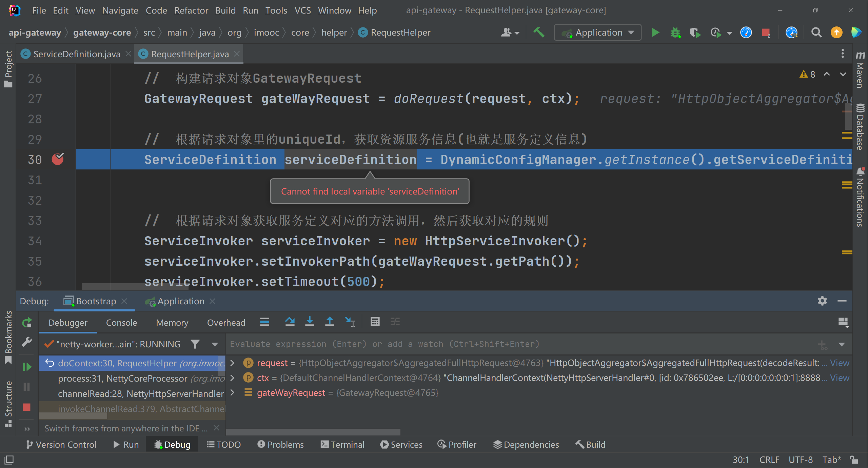This screenshot has height=468, width=868.
Task: Open Terminal tool window
Action: (342, 445)
